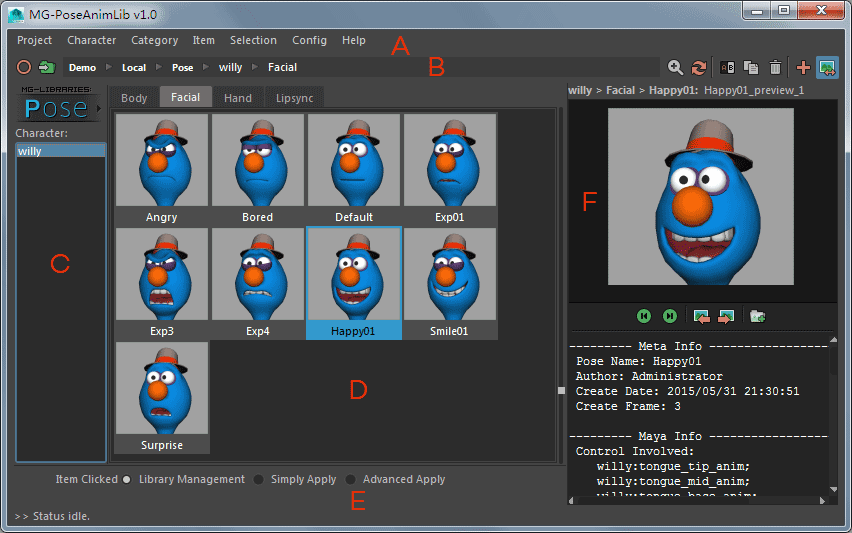Go to next preview frame button

670,316
